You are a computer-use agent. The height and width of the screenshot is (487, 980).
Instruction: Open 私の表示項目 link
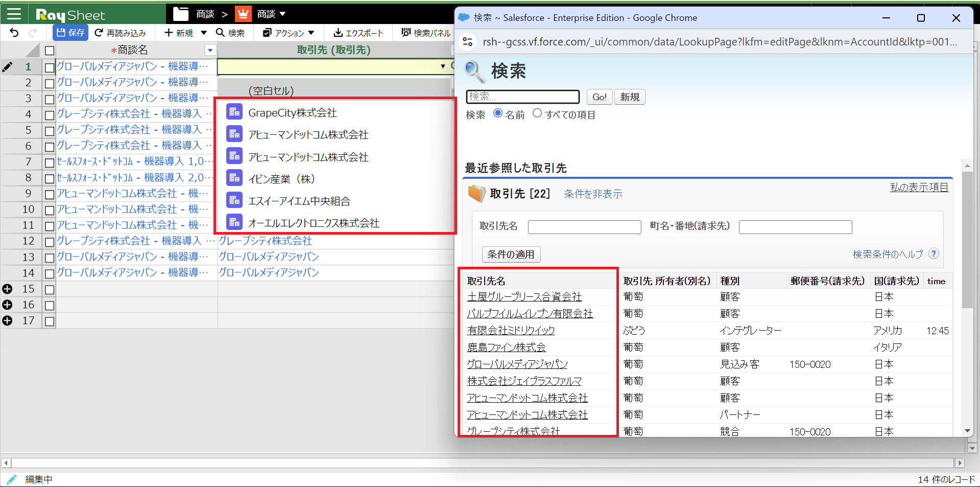pos(919,187)
